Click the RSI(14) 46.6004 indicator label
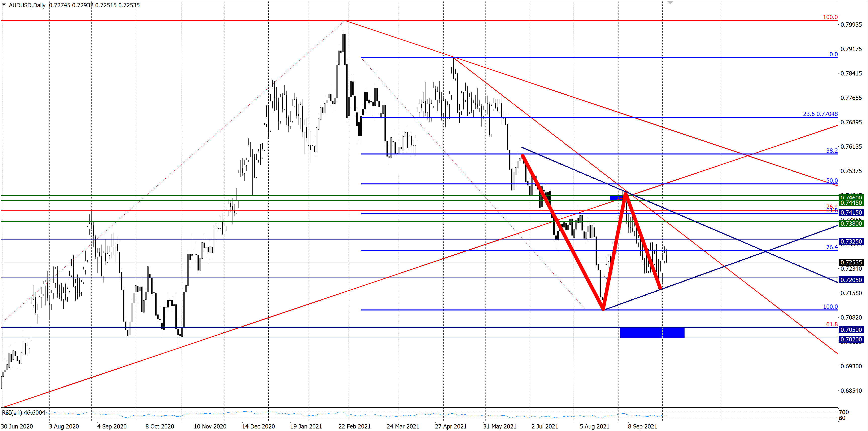The height and width of the screenshot is (431, 868). click(24, 412)
